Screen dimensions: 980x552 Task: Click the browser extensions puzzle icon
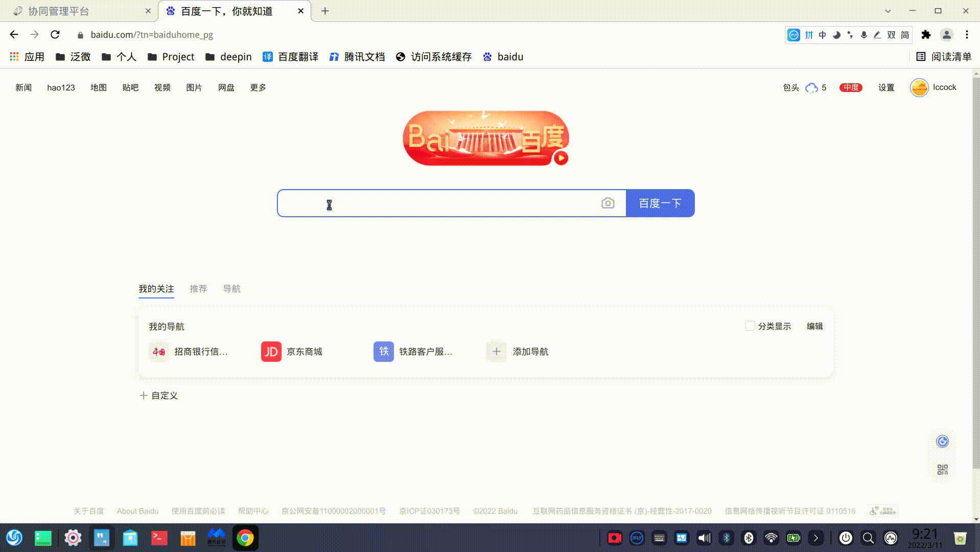(x=926, y=35)
